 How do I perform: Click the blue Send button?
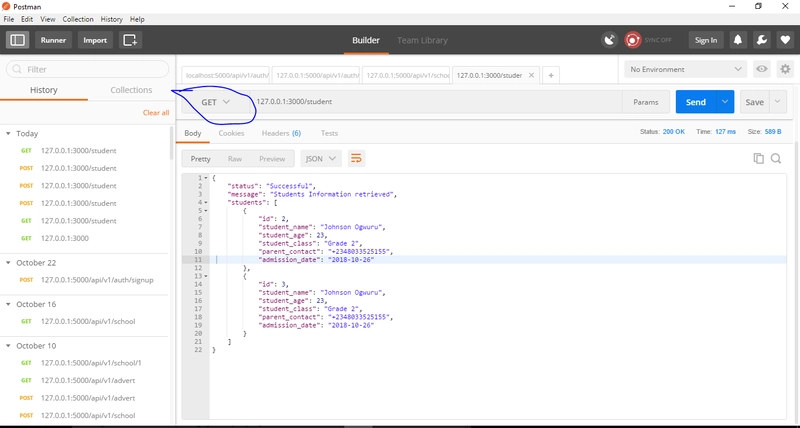696,102
